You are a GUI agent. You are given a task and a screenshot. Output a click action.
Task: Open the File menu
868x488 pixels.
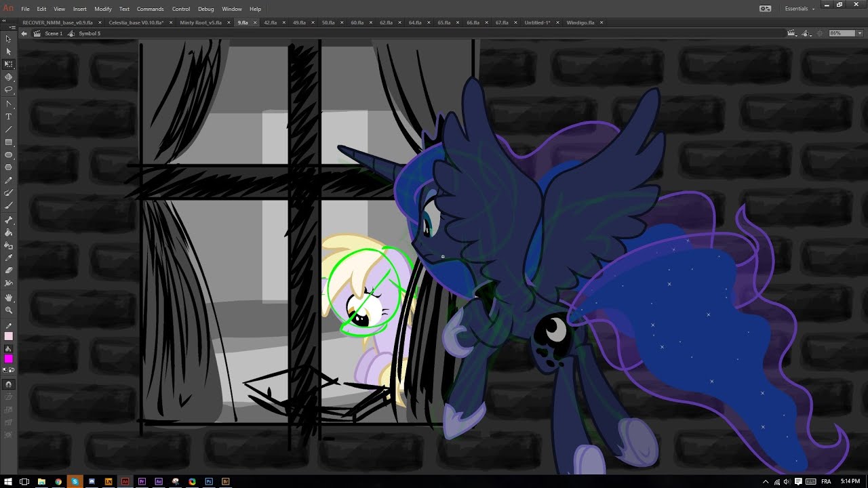(x=25, y=9)
